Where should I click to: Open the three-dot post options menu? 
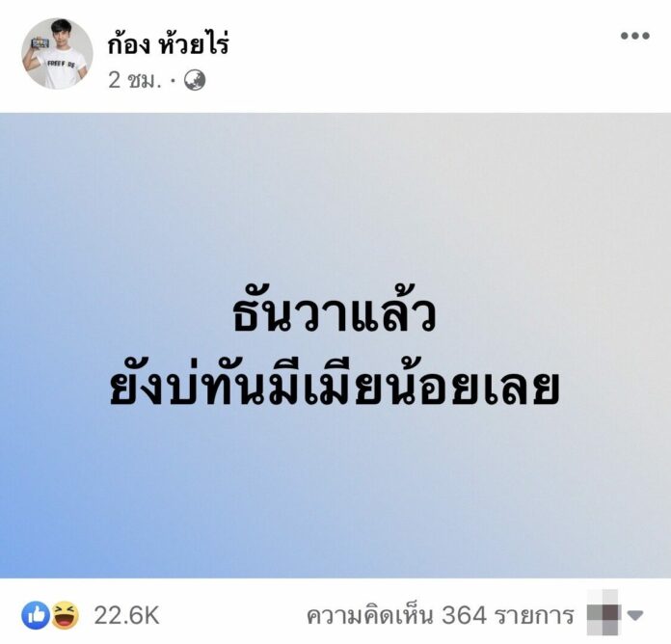tap(635, 36)
